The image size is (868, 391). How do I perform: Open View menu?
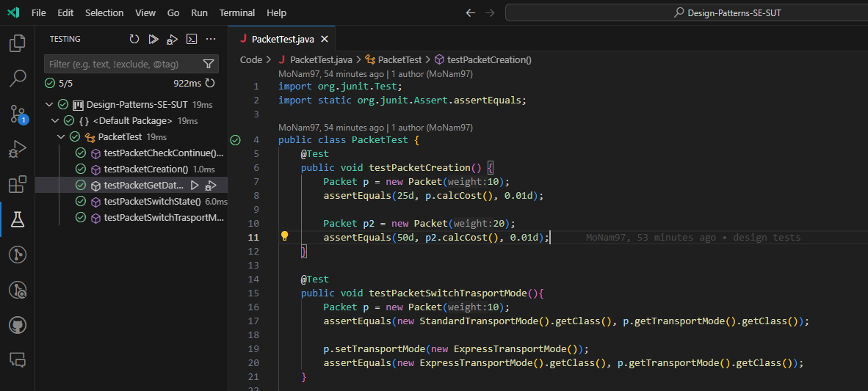pyautogui.click(x=145, y=12)
